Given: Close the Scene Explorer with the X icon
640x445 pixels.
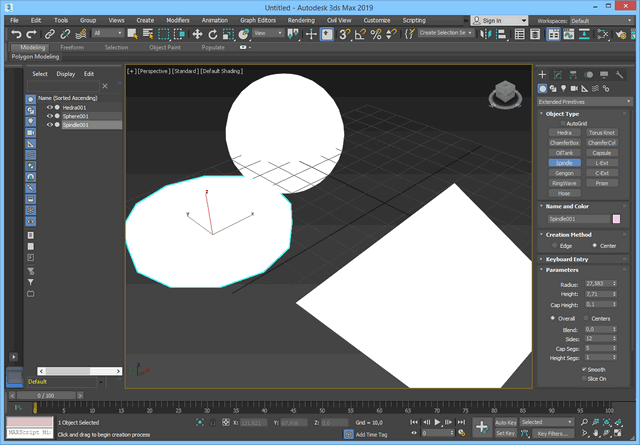Looking at the screenshot, I should tap(106, 86).
